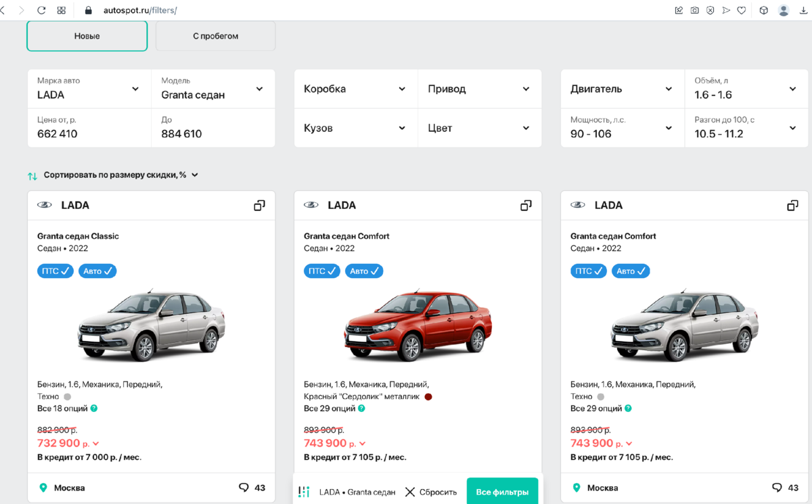Toggle Авто badge on silver Comfort card
This screenshot has width=812, height=504.
pyautogui.click(x=631, y=271)
